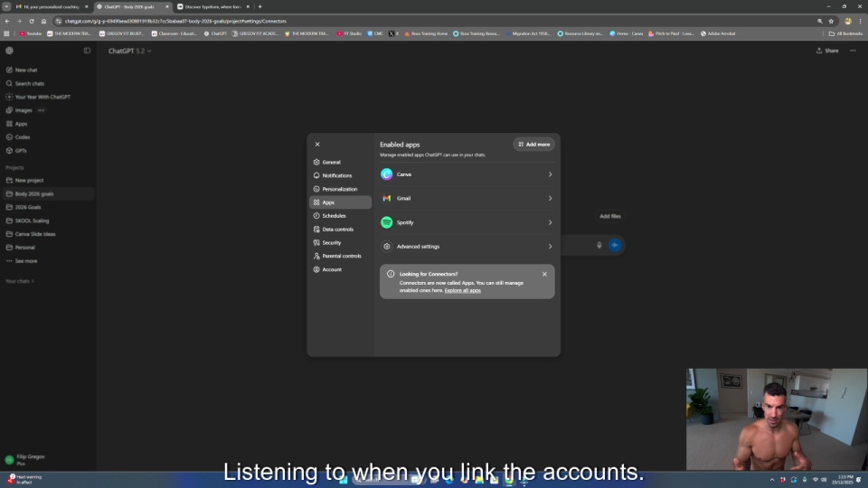Open the three-dot chat options menu
Screen dimensions: 868x488
(853, 51)
